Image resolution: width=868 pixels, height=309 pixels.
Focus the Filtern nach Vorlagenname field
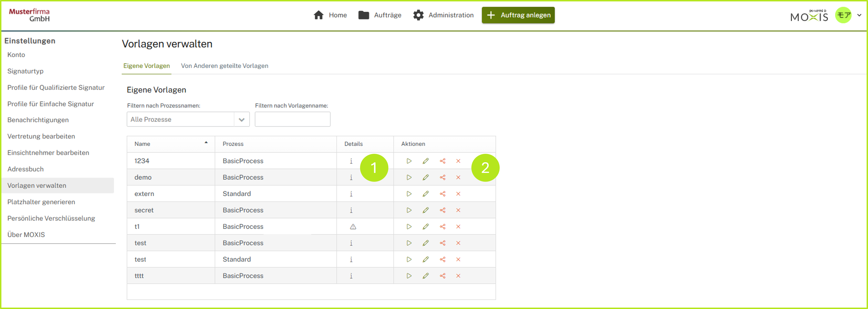[x=292, y=120]
